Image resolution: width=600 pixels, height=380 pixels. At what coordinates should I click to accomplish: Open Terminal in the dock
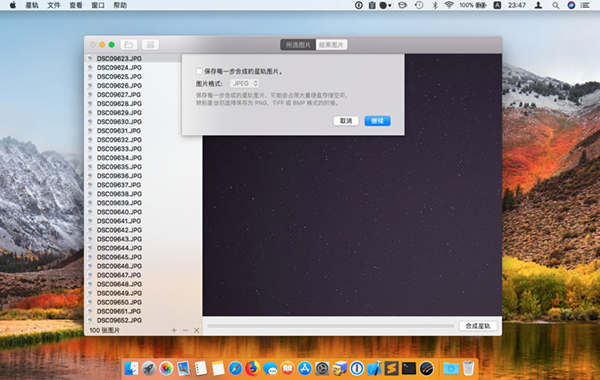409,369
